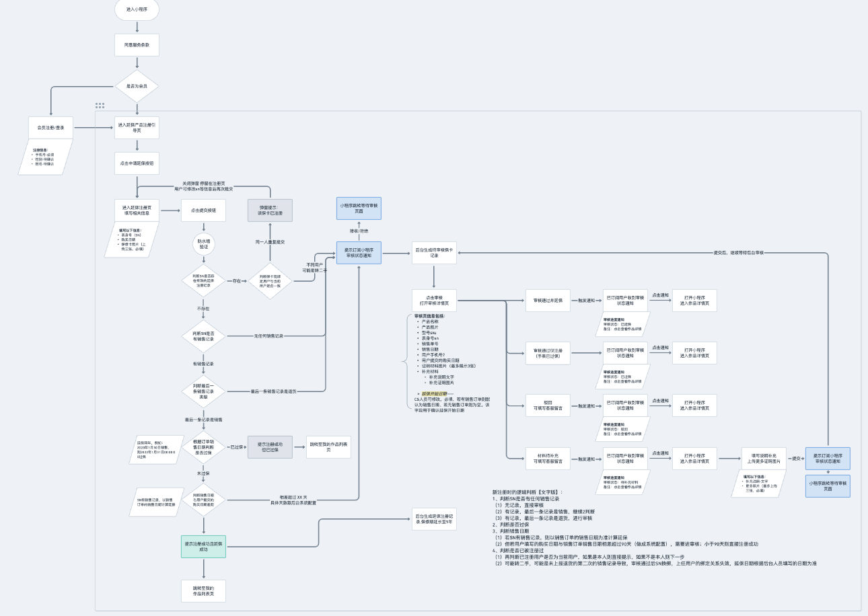
Task: Select the 判断销售日期与用户提交的购买日期差距 diamond
Action: [203, 500]
